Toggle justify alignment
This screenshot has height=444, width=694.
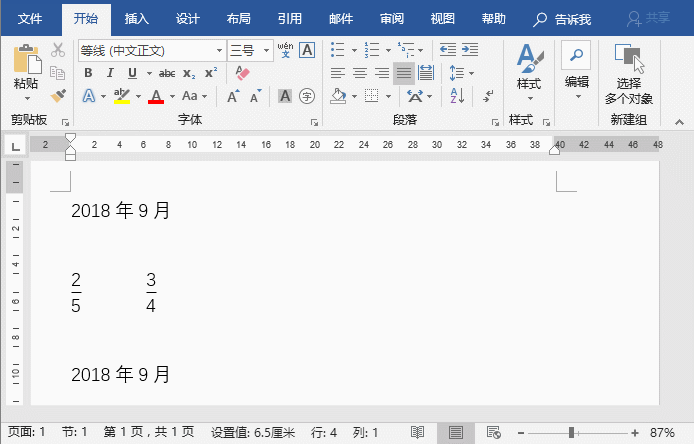click(x=404, y=73)
